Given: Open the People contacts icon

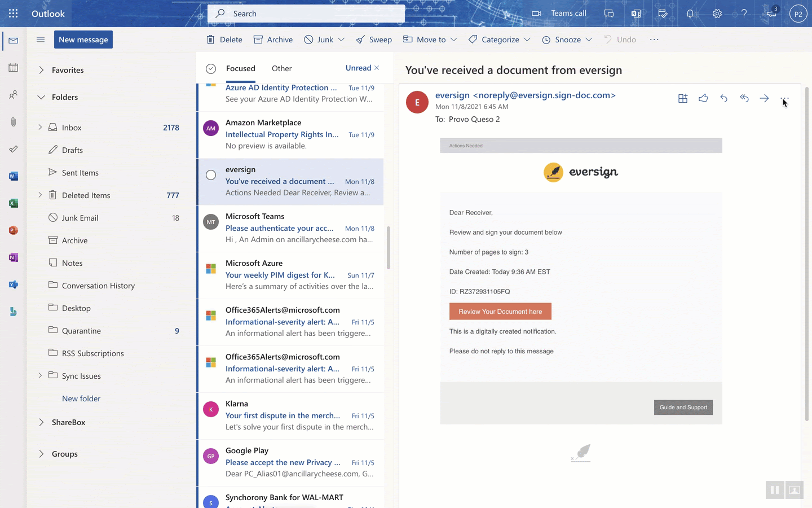Looking at the screenshot, I should coord(13,95).
